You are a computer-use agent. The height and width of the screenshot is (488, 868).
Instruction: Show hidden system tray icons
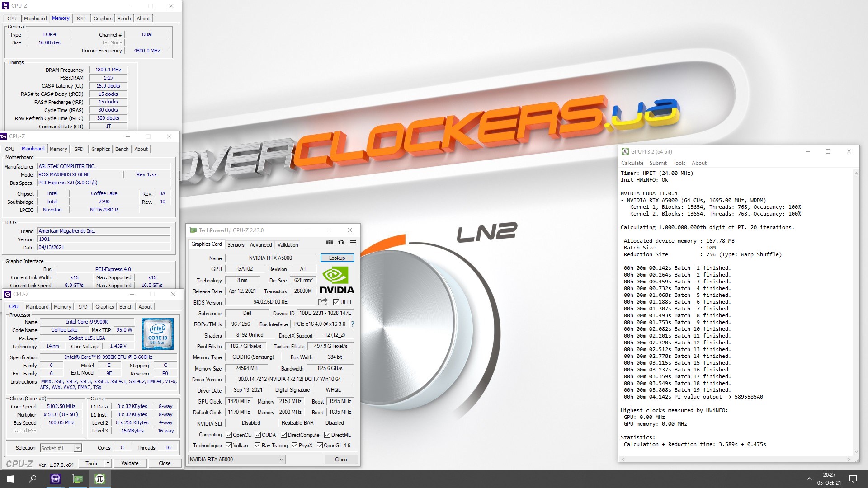coord(809,479)
